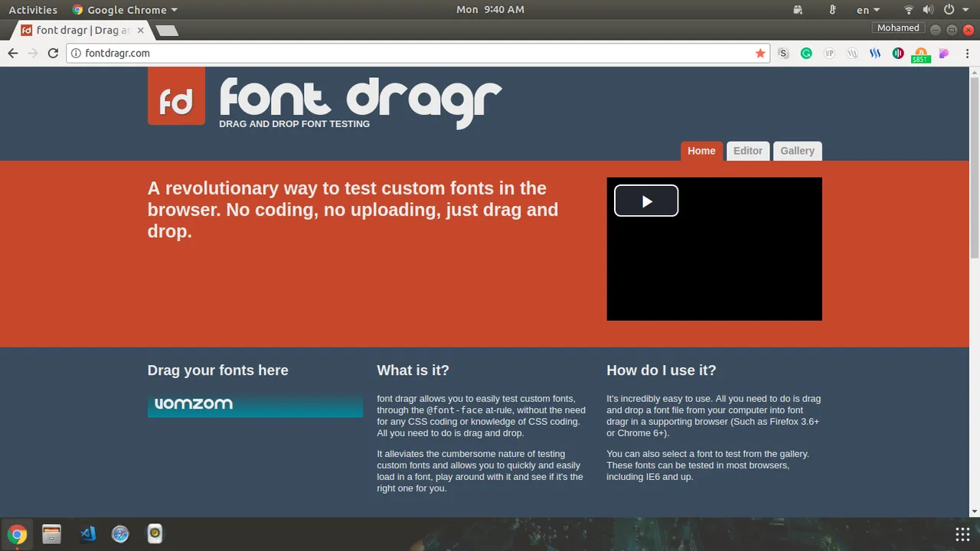The width and height of the screenshot is (980, 551).
Task: Click the Mohamed profile button
Action: pos(898,28)
